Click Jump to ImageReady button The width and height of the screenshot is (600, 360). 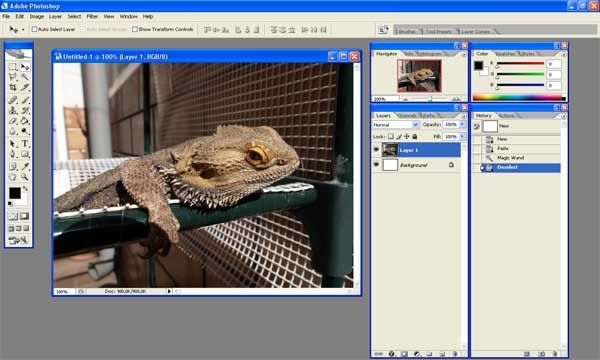(x=18, y=240)
